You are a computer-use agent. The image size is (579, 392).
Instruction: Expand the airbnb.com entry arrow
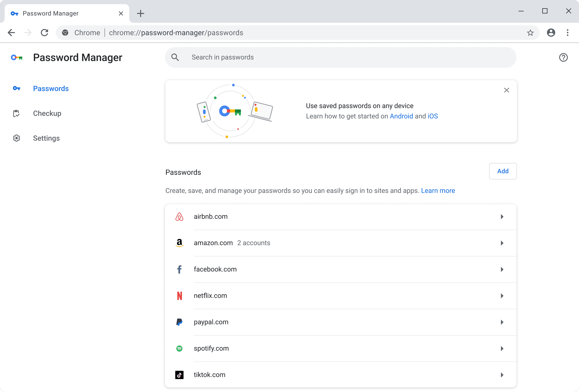[x=502, y=217]
